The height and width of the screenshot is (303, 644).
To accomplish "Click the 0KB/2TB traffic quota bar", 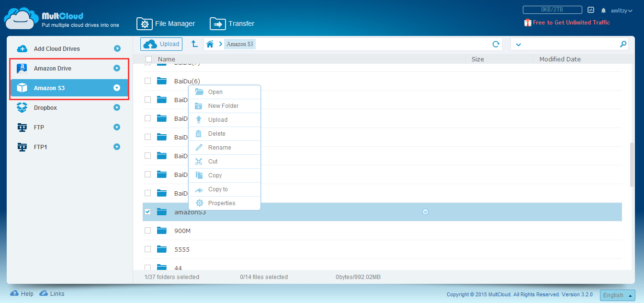I will (552, 10).
